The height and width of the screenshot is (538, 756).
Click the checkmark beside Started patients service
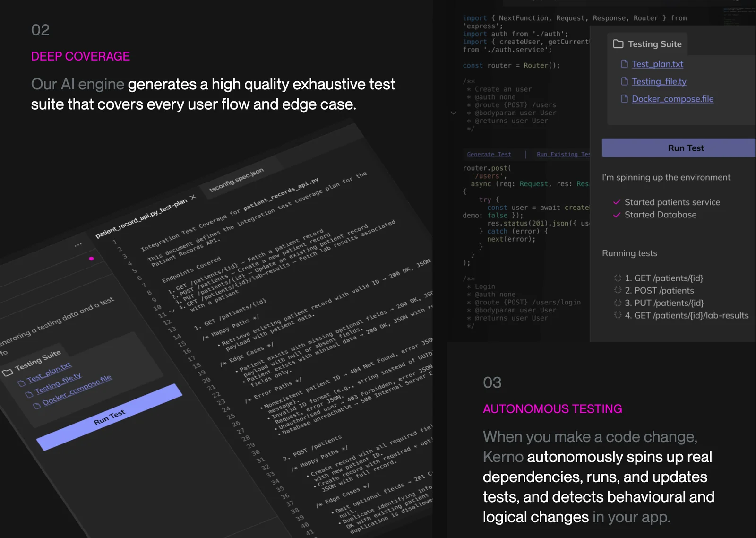click(616, 202)
